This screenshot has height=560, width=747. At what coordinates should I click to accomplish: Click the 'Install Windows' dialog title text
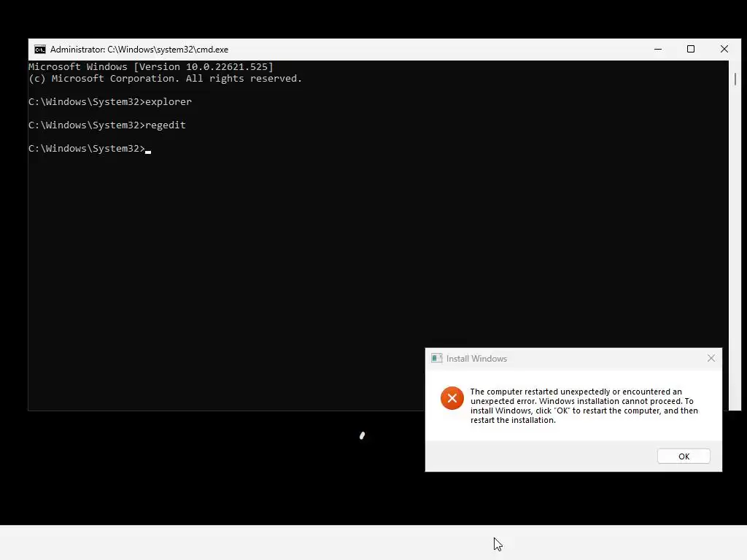click(x=476, y=359)
